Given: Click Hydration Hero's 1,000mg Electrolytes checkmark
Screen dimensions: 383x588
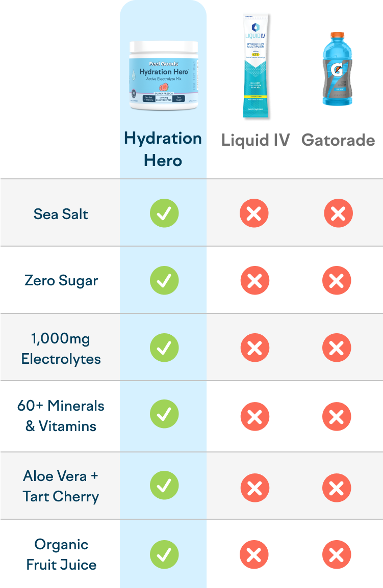Looking at the screenshot, I should tap(164, 348).
